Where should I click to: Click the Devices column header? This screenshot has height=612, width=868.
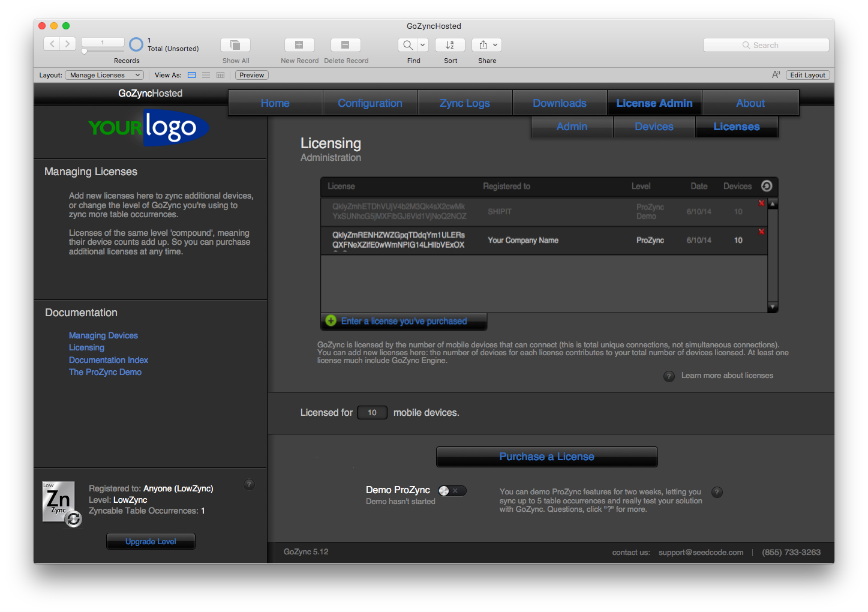point(737,187)
